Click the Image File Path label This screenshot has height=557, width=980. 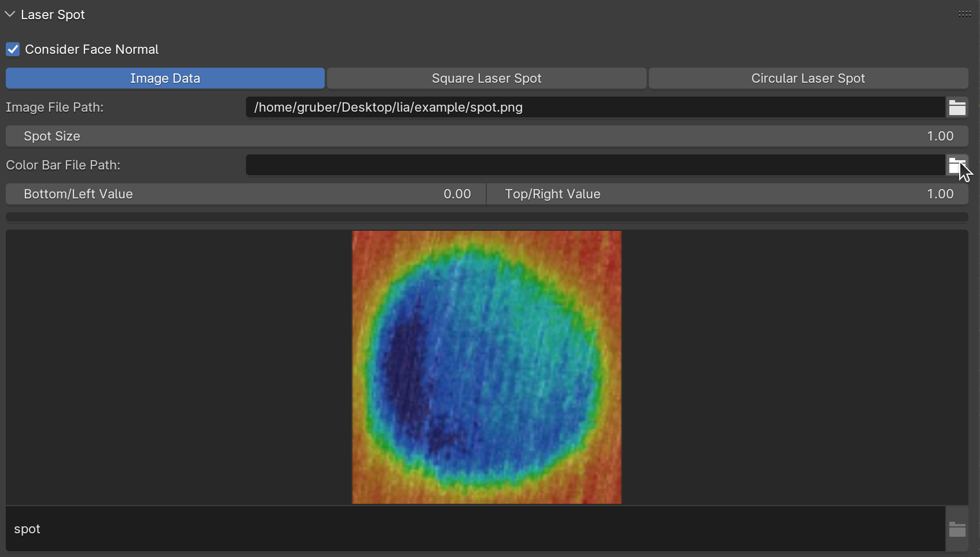click(x=54, y=107)
